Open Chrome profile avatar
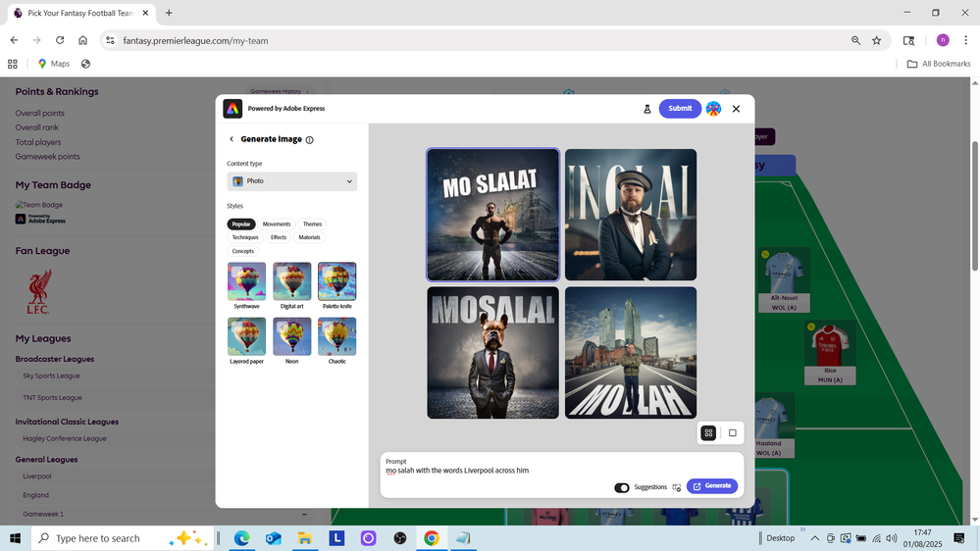The height and width of the screenshot is (551, 980). [x=943, y=40]
